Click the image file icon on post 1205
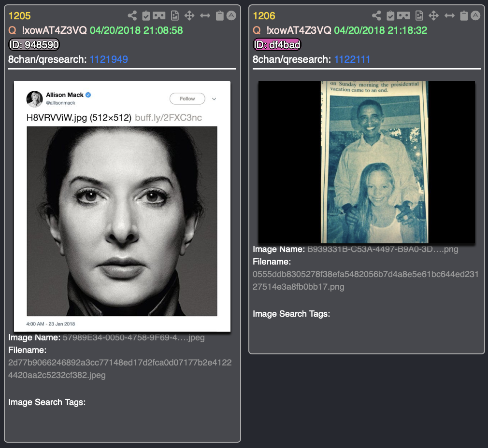 (x=175, y=15)
